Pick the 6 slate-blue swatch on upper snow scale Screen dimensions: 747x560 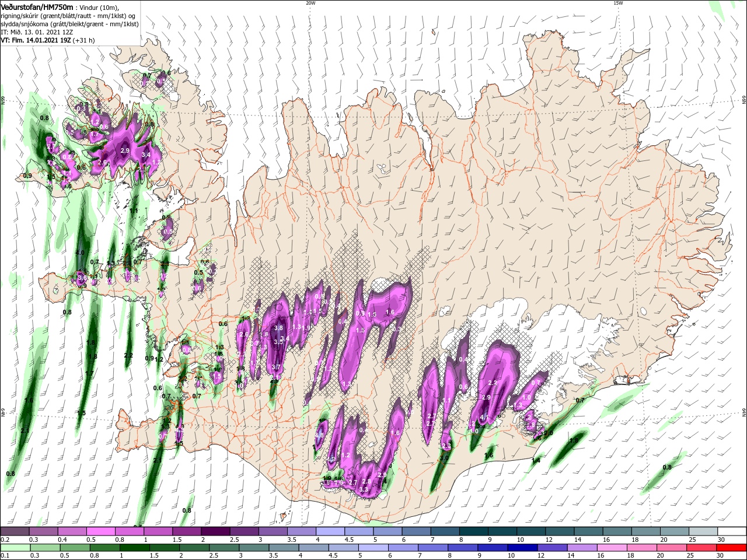coord(416,531)
